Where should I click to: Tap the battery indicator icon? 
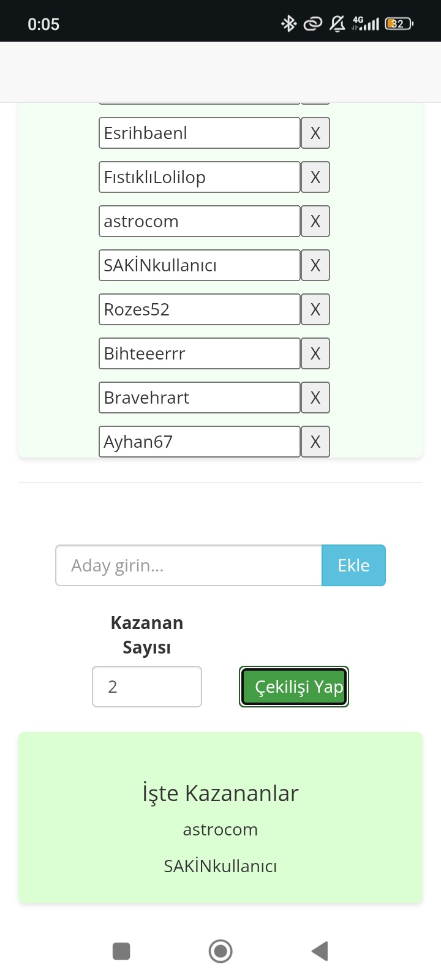pos(399,24)
